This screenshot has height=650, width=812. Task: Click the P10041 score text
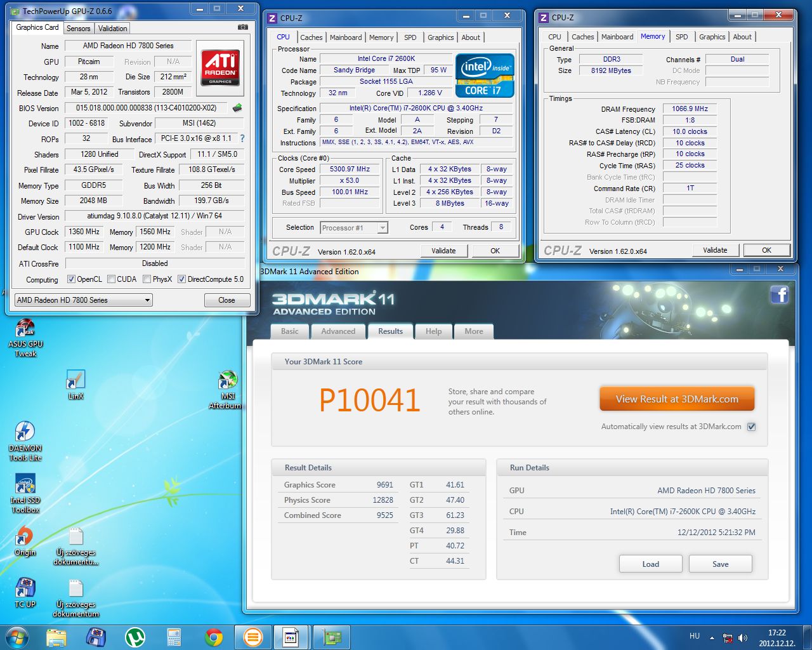[370, 400]
